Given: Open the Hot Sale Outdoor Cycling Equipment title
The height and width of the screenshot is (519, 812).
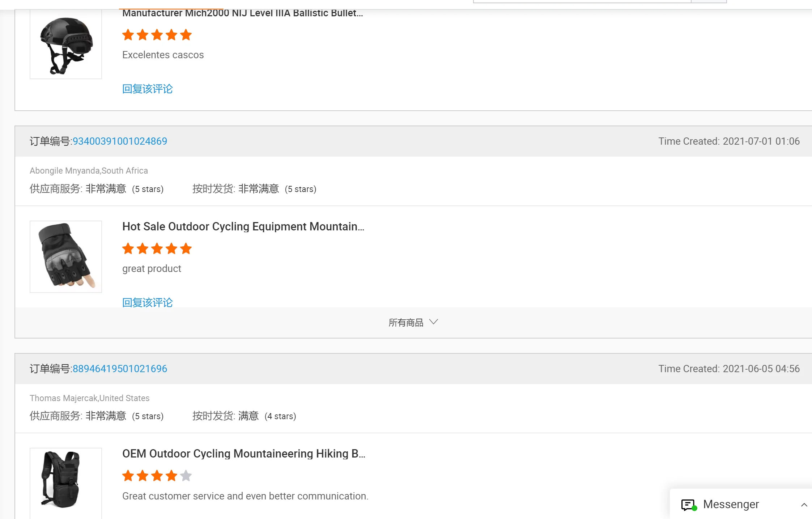Looking at the screenshot, I should (243, 226).
